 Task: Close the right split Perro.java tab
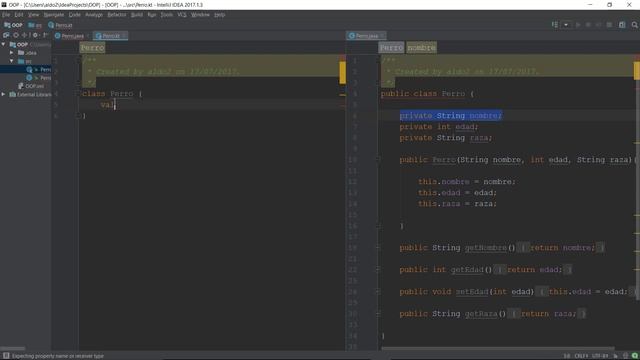pyautogui.click(x=382, y=36)
